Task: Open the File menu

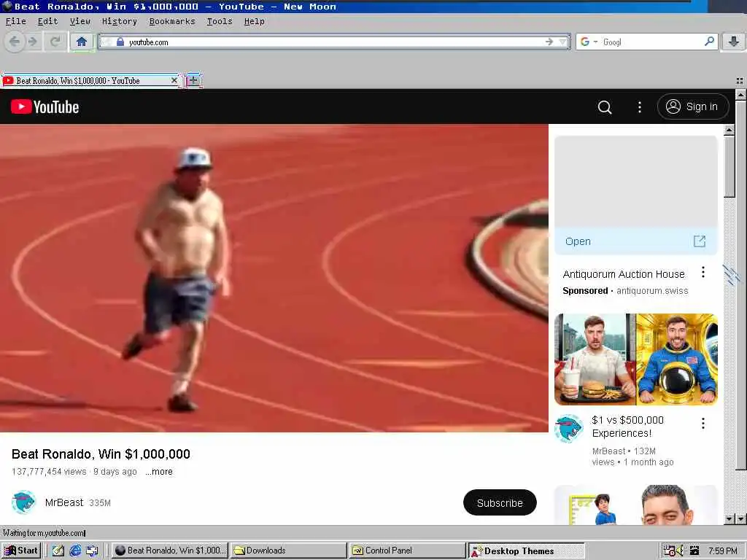Action: coord(16,21)
